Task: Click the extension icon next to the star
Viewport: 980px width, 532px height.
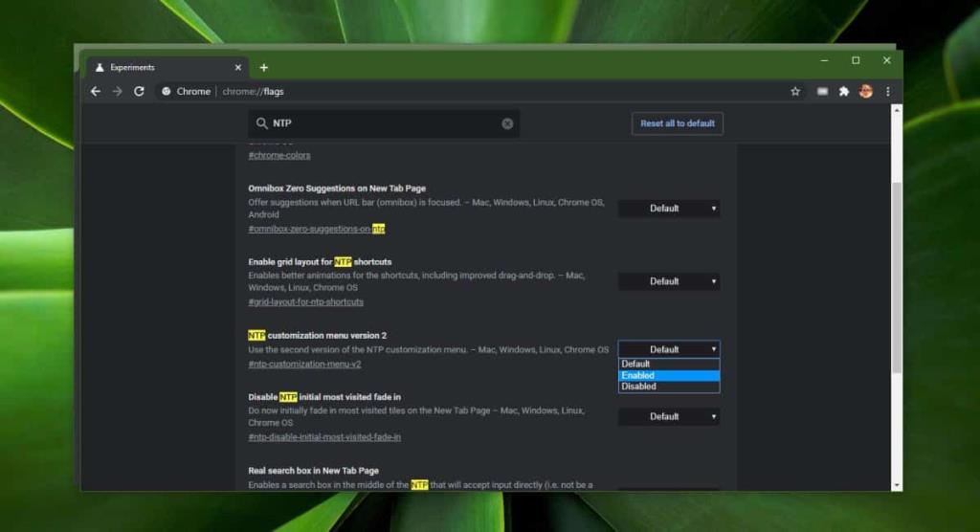Action: (x=822, y=91)
